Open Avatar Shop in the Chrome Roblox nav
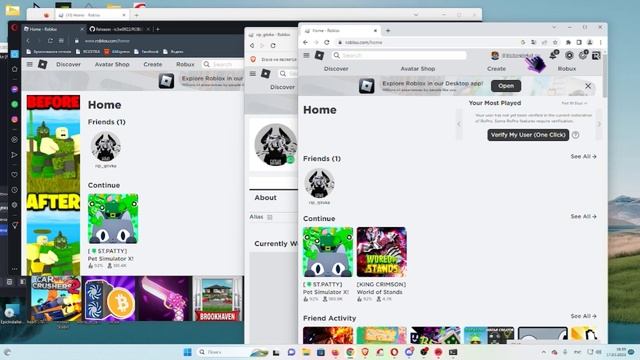This screenshot has width=640, height=360. 418,69
